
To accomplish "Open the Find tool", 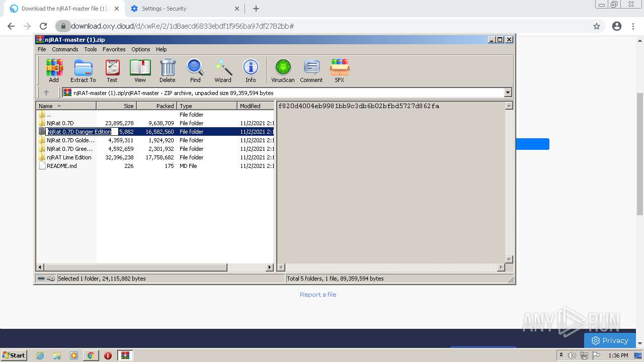I will point(195,70).
